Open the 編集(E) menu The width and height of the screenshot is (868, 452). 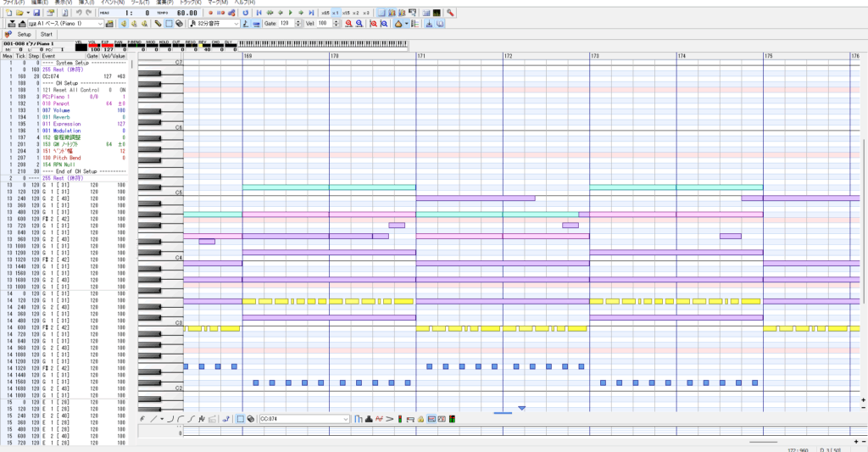(40, 3)
